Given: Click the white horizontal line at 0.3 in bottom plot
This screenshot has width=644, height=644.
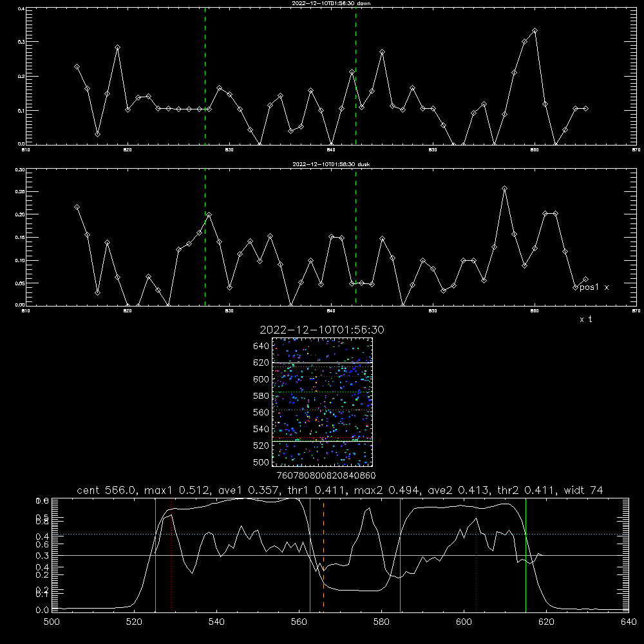Looking at the screenshot, I should 340,555.
